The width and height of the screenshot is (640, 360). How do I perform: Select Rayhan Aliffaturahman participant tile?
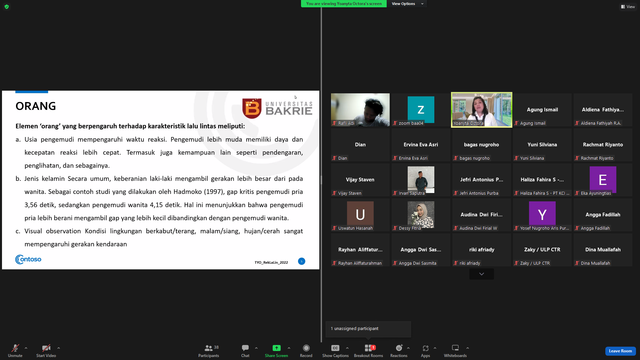click(360, 250)
